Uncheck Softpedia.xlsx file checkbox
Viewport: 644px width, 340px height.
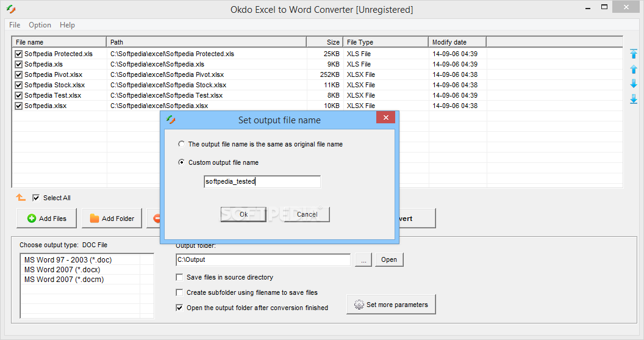[x=18, y=106]
